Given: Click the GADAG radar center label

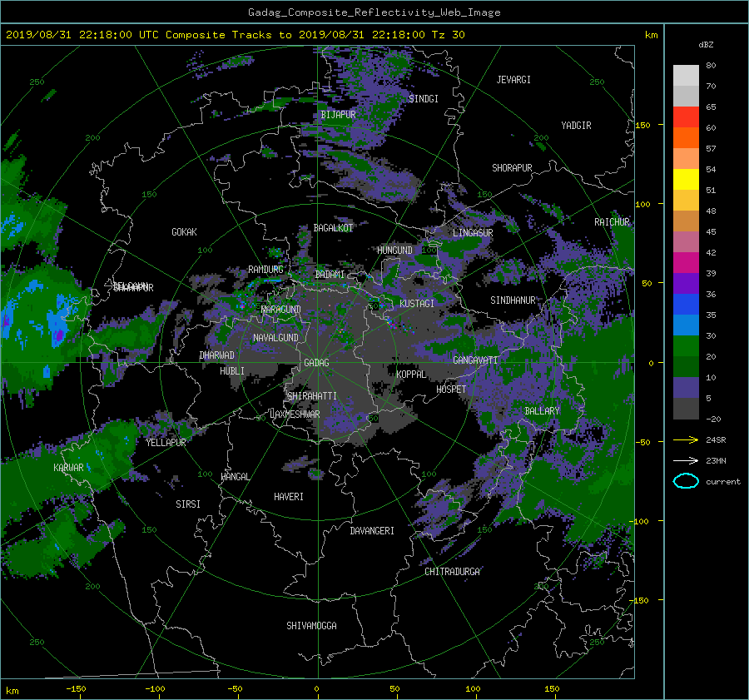Looking at the screenshot, I should click(x=317, y=363).
